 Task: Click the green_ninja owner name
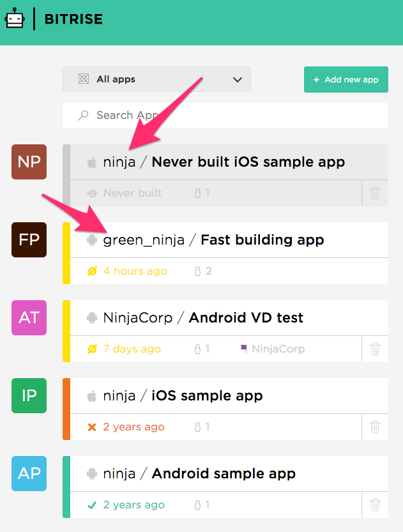coord(144,240)
